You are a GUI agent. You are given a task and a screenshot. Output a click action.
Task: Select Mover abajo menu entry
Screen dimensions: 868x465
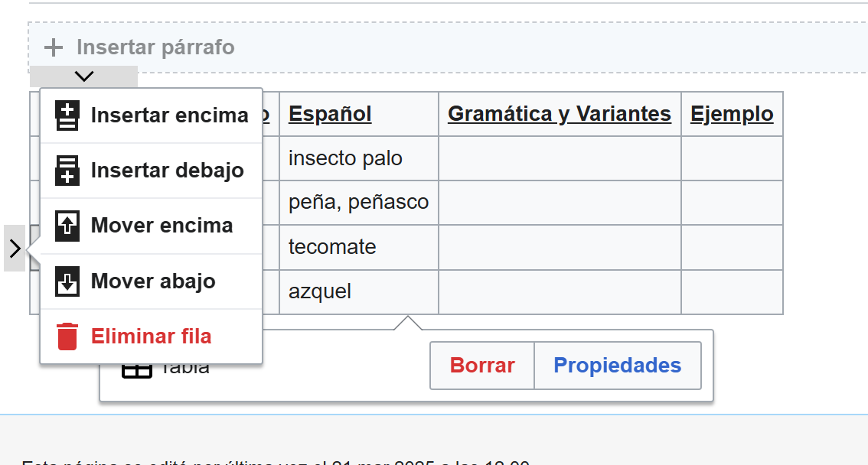click(x=153, y=281)
